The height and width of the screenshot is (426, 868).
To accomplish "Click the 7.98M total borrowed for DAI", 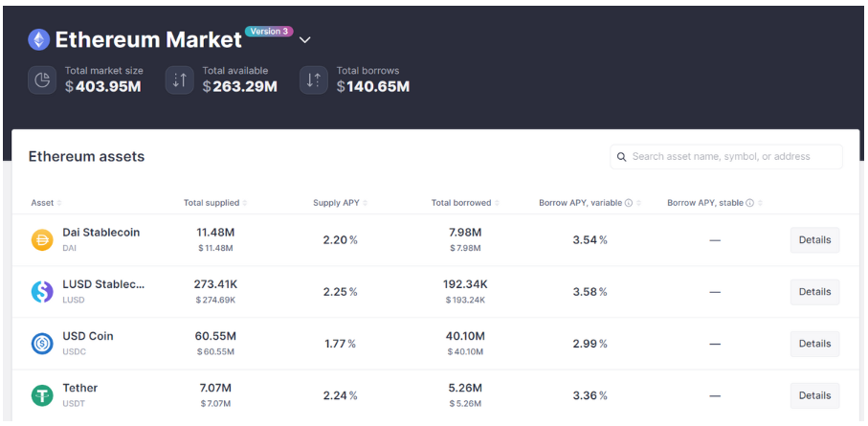I will 465,233.
